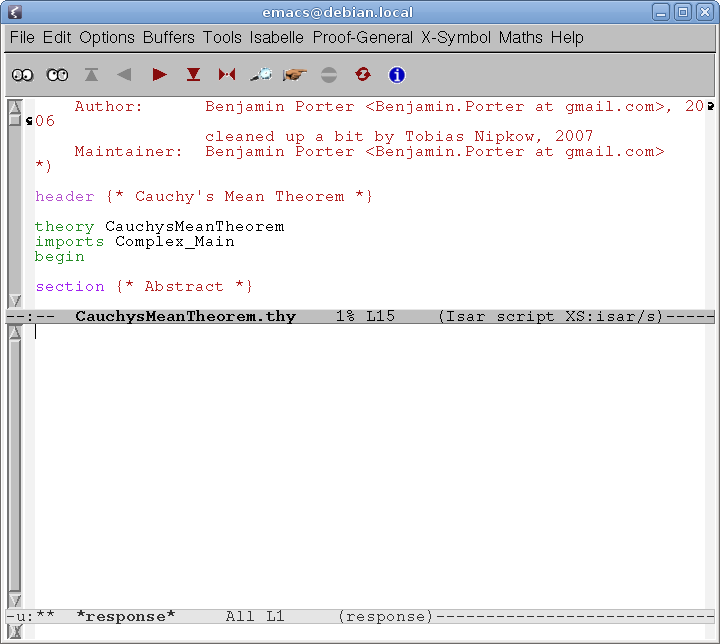Click the Context glasses toolbar icon
The width and height of the screenshot is (720, 644).
point(57,75)
